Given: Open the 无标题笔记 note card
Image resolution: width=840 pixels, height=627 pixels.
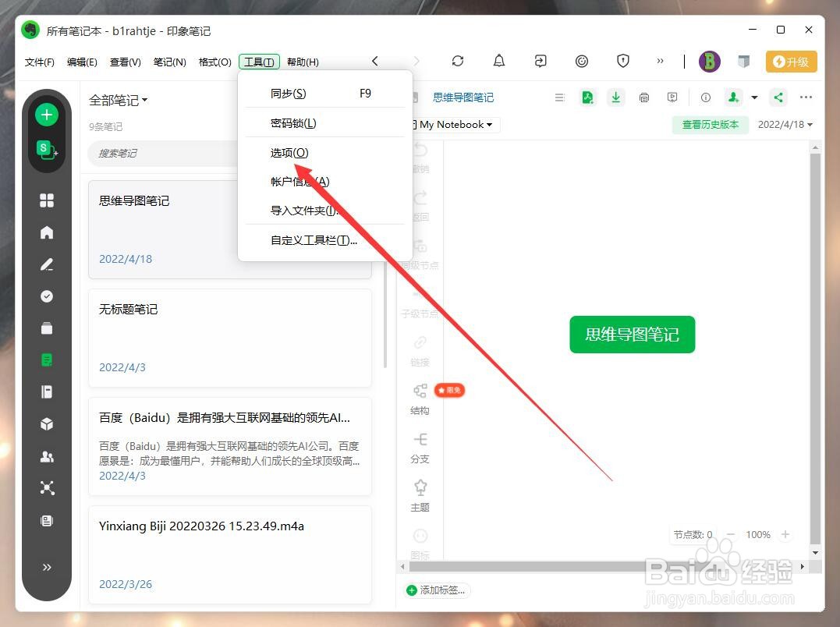Looking at the screenshot, I should (229, 338).
